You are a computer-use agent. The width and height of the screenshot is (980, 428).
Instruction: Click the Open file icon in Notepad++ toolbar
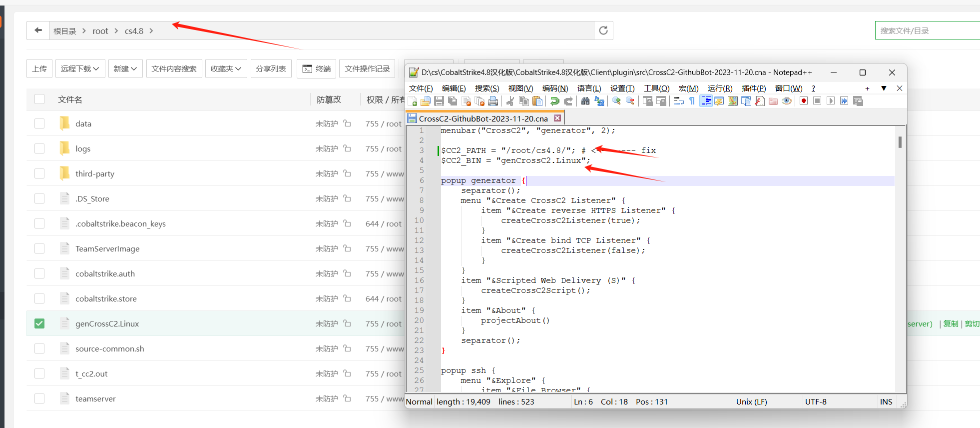tap(426, 101)
